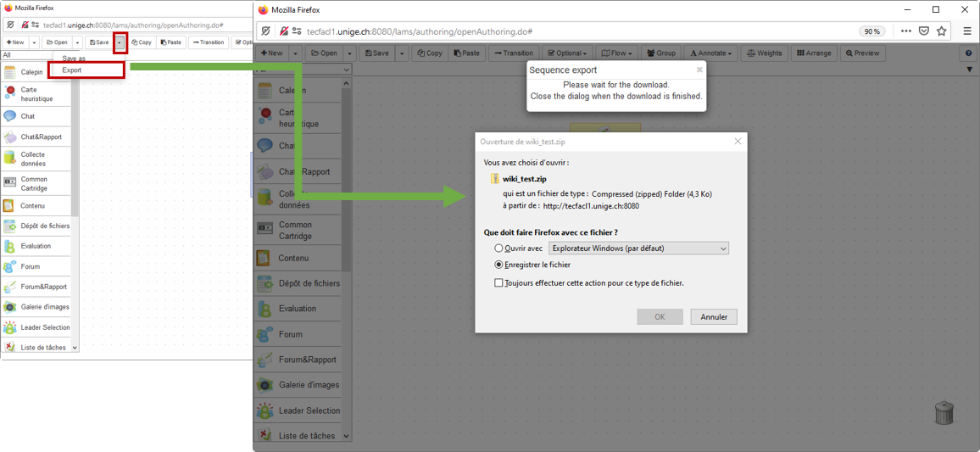980x452 pixels.
Task: Choose the Evaluation tool in the larger window
Action: (298, 308)
